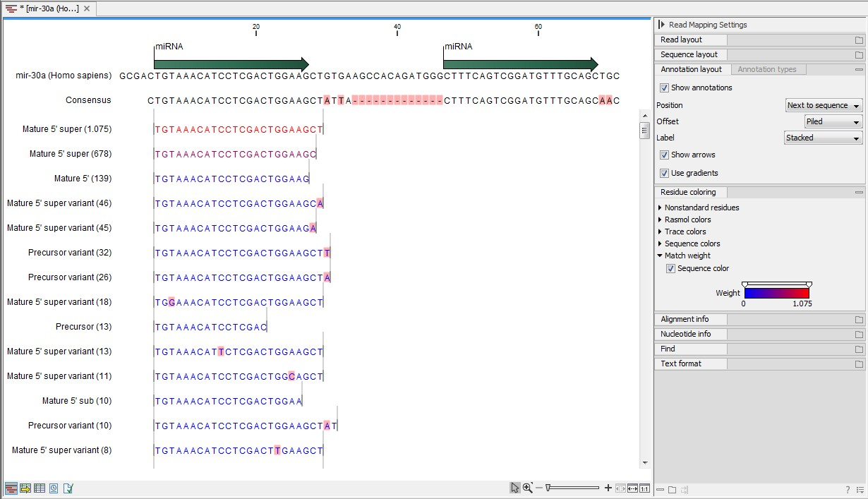Click the help question mark icon
This screenshot has width=868, height=499.
coord(848,490)
